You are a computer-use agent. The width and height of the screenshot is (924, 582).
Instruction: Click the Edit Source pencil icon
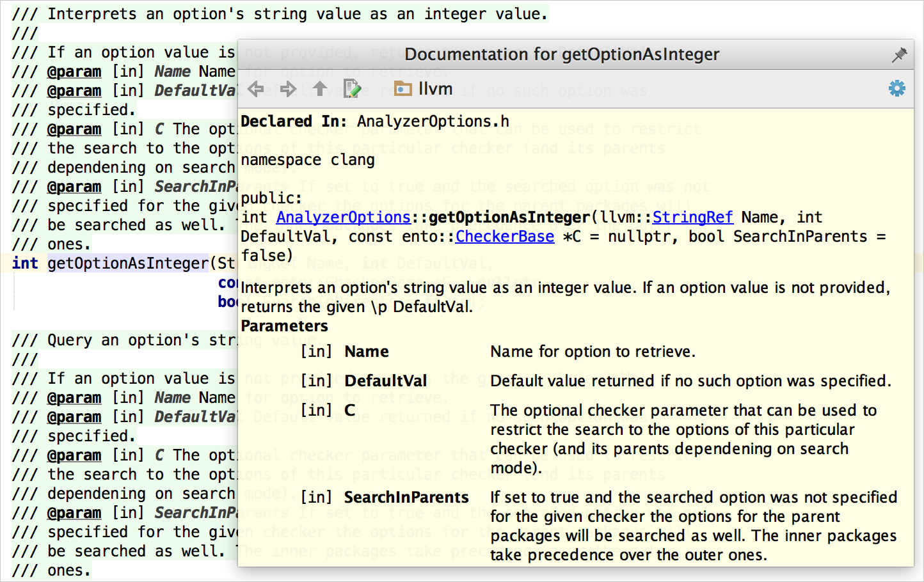[x=352, y=89]
